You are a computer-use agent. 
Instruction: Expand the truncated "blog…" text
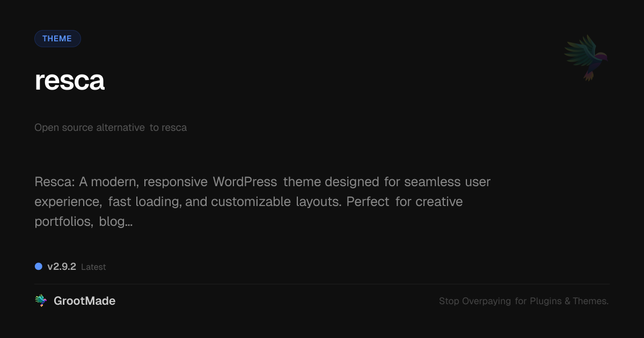115,222
